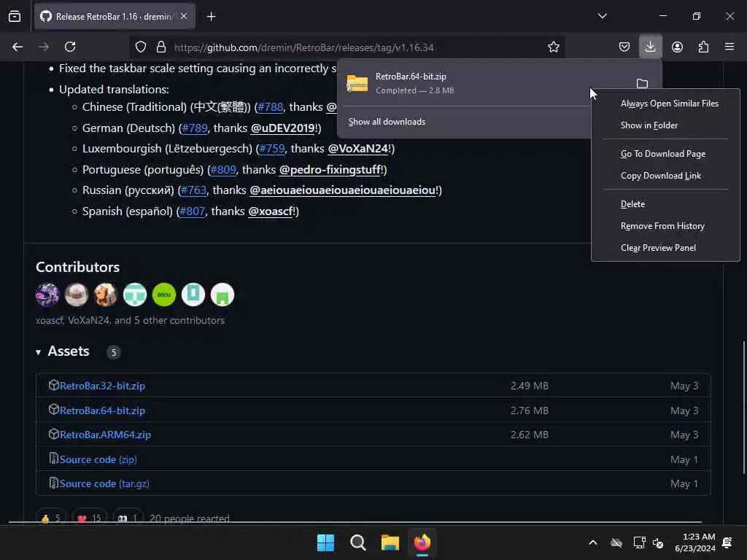Show RetroBar.64-bit.zip in folder via the folder icon
Screen dimensions: 747x560
(642, 83)
